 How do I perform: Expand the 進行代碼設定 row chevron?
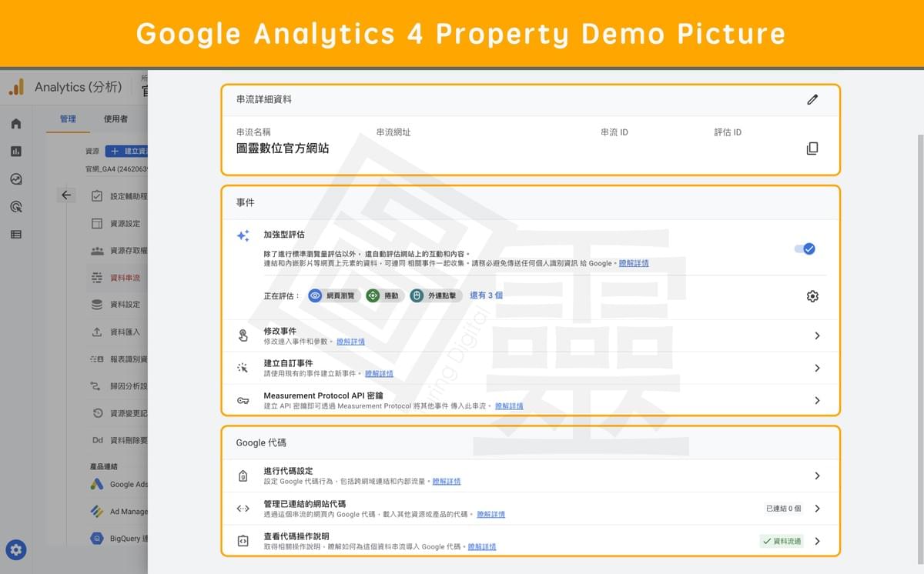tap(817, 476)
